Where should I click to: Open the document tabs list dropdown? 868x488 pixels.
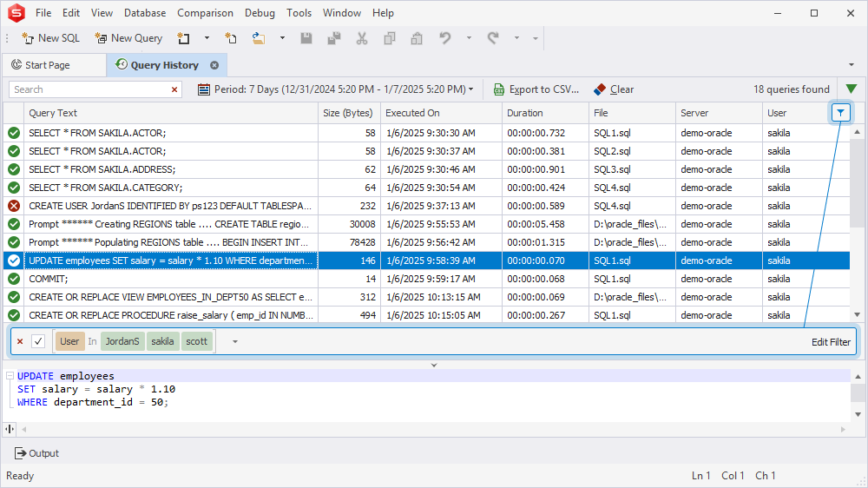point(852,65)
